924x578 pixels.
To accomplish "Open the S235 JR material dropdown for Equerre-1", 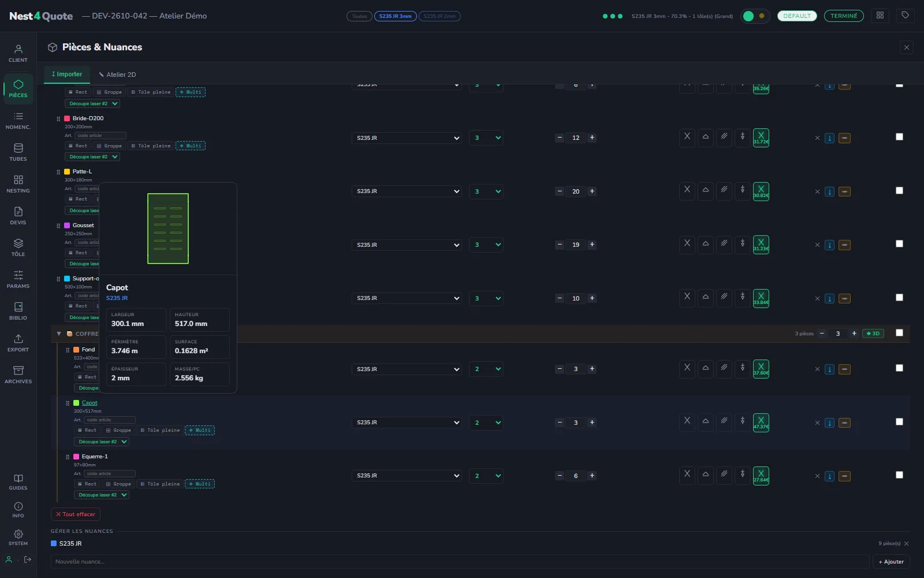I will [x=407, y=476].
